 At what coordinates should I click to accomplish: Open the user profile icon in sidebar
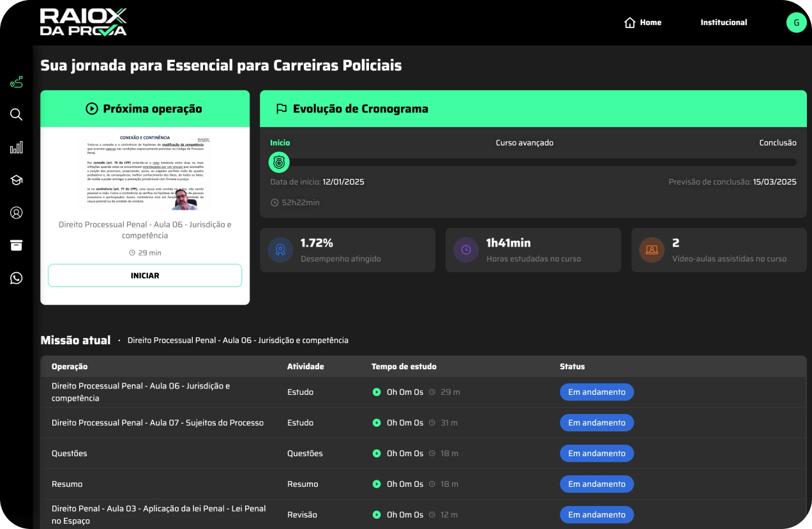point(17,213)
